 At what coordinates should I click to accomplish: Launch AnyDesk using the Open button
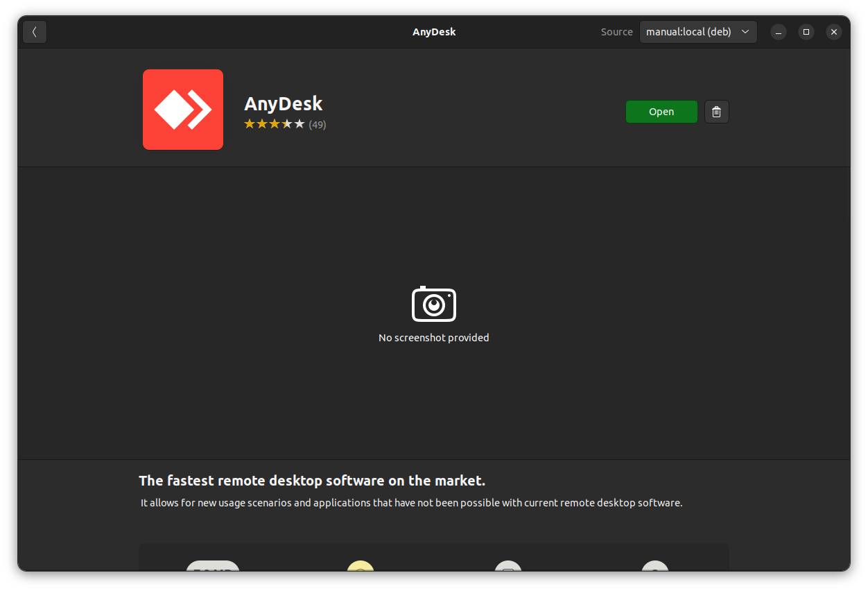[661, 111]
